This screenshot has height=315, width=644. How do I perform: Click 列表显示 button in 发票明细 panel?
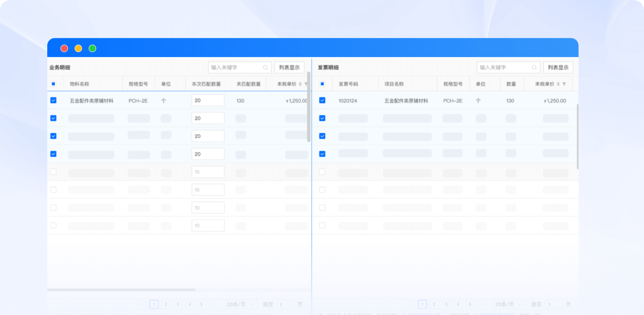click(558, 67)
